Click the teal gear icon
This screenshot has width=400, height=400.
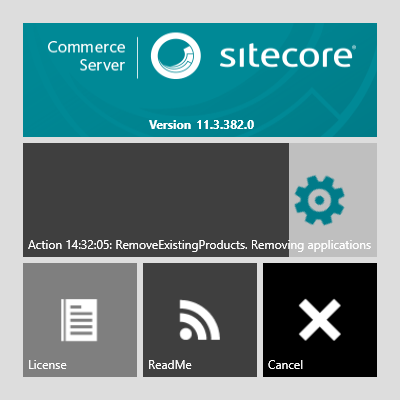click(x=319, y=200)
